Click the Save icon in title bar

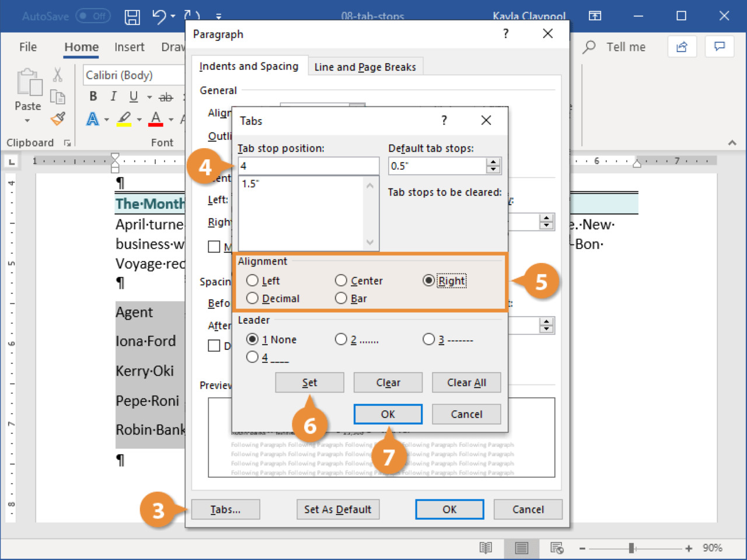pos(132,17)
